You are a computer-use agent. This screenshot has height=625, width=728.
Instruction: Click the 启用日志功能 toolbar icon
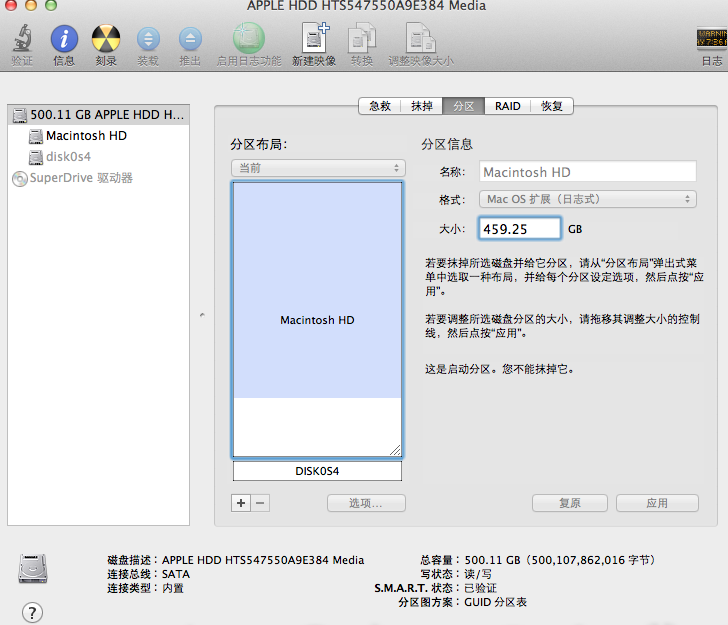[x=249, y=38]
